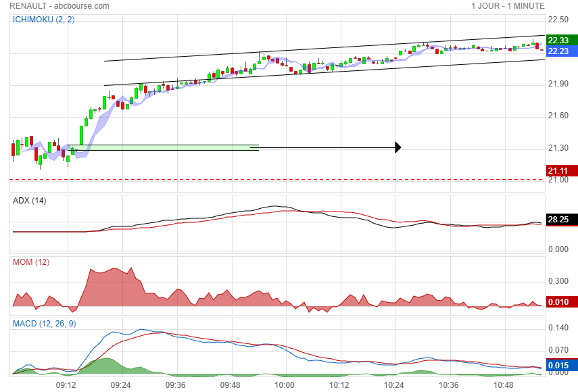Click the 10:36 time axis label

point(449,385)
